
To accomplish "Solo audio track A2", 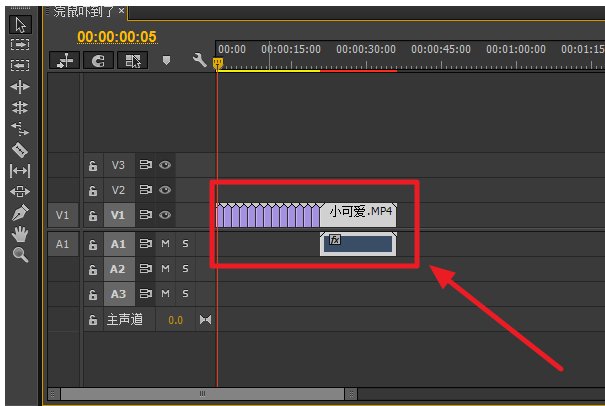I will 186,268.
